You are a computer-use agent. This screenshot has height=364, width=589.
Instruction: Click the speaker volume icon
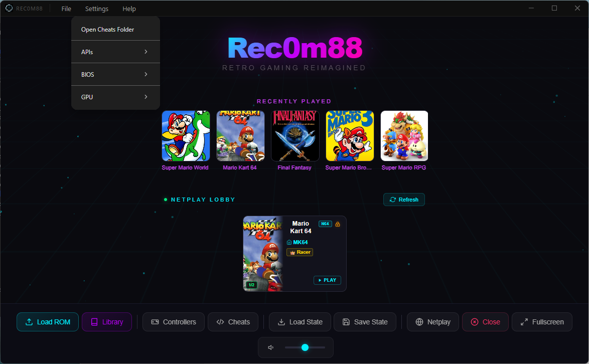(271, 347)
